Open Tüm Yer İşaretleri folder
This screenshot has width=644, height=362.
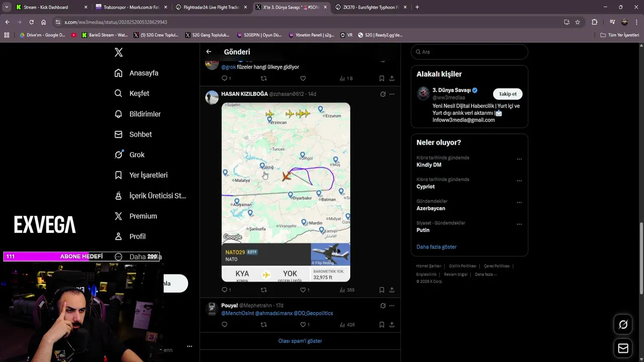tap(619, 35)
